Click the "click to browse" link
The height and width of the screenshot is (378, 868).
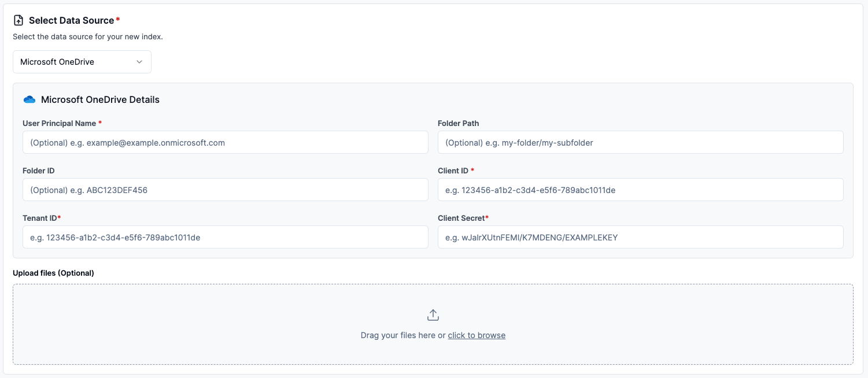tap(477, 335)
